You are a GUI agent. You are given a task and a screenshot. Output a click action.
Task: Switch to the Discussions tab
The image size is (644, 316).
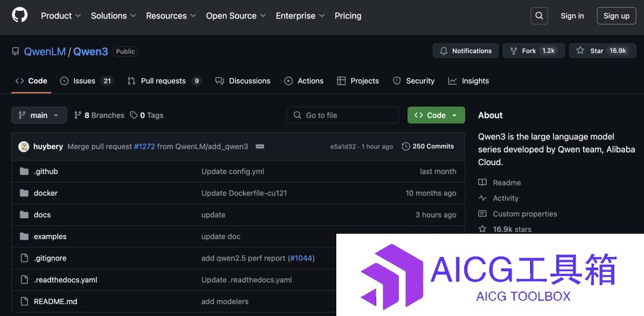(x=243, y=81)
